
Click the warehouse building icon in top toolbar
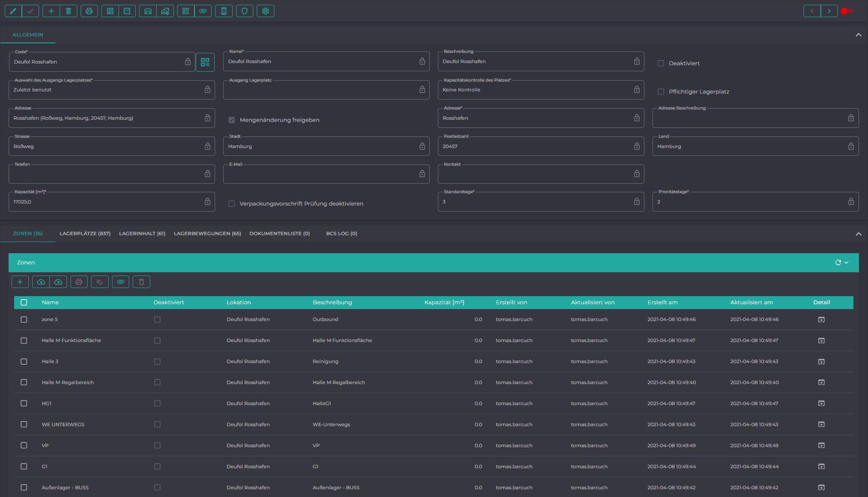pos(148,11)
